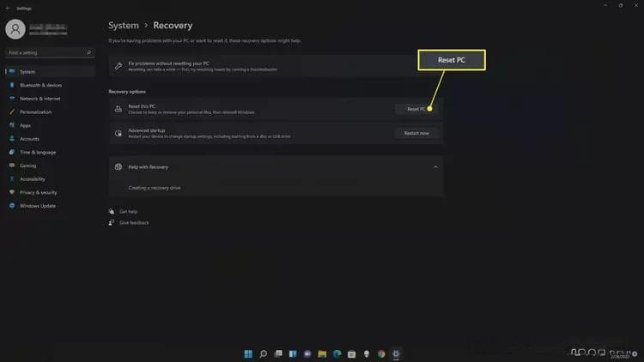Click the Reset PC button

click(x=416, y=109)
